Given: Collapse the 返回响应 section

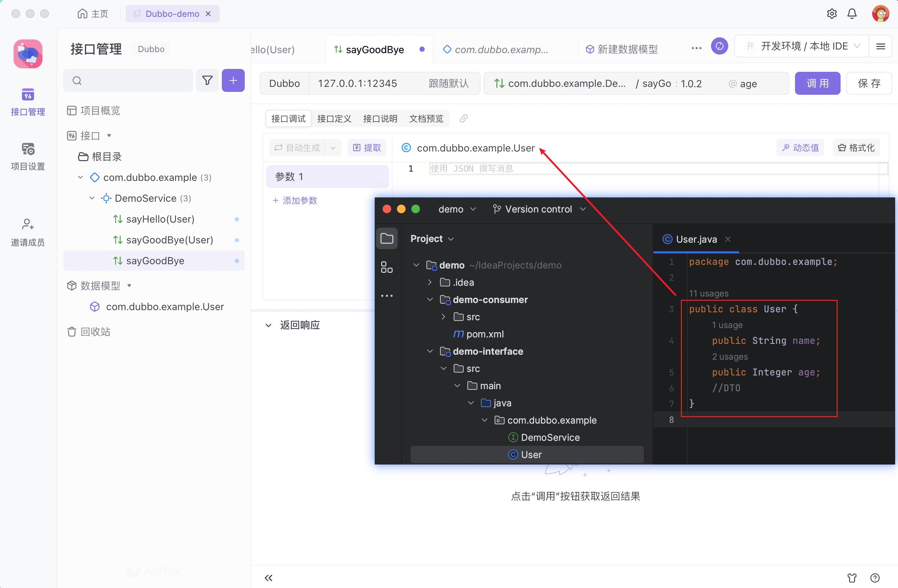Looking at the screenshot, I should click(x=268, y=325).
